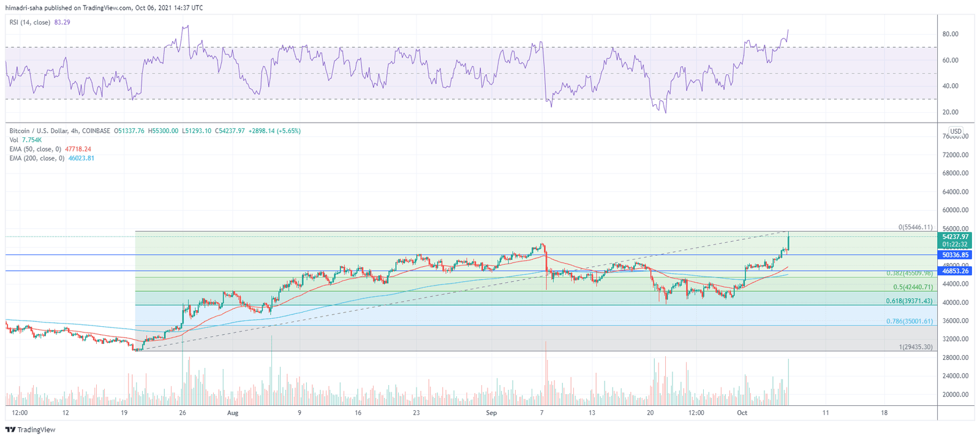Viewport: 980px width, 439px height.
Task: Click the 11 date label on time axis
Action: [826, 413]
